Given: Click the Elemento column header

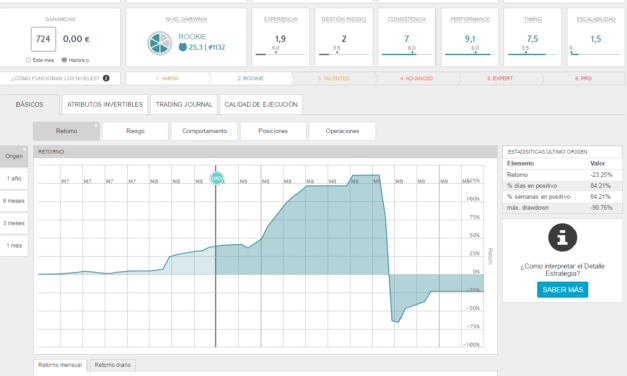Looking at the screenshot, I should click(520, 164).
